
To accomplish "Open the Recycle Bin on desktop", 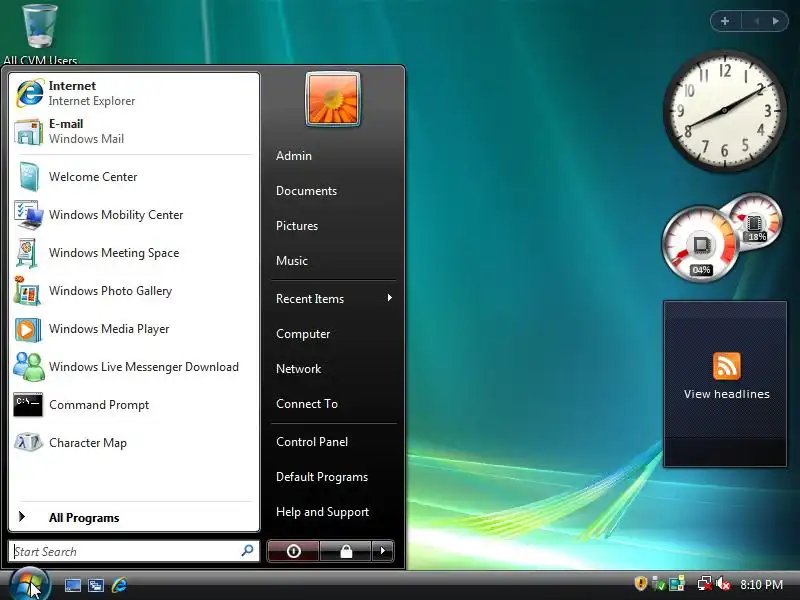I will click(x=40, y=27).
